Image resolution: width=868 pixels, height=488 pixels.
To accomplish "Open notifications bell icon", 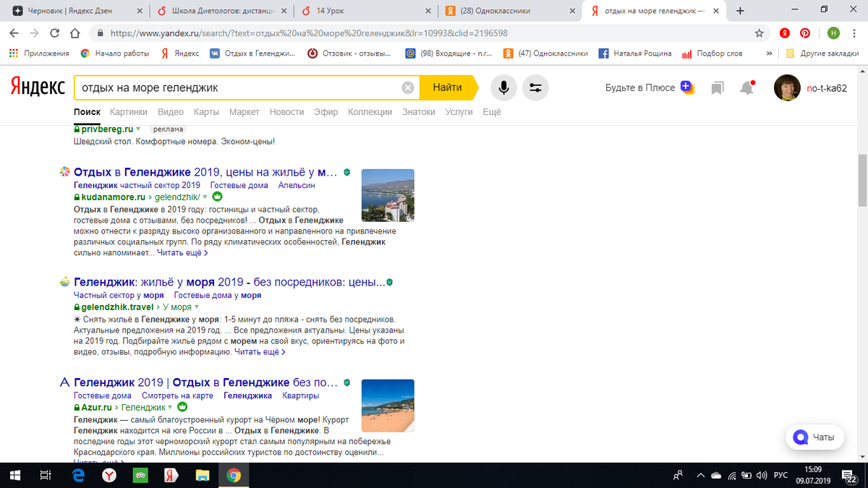I will 746,88.
